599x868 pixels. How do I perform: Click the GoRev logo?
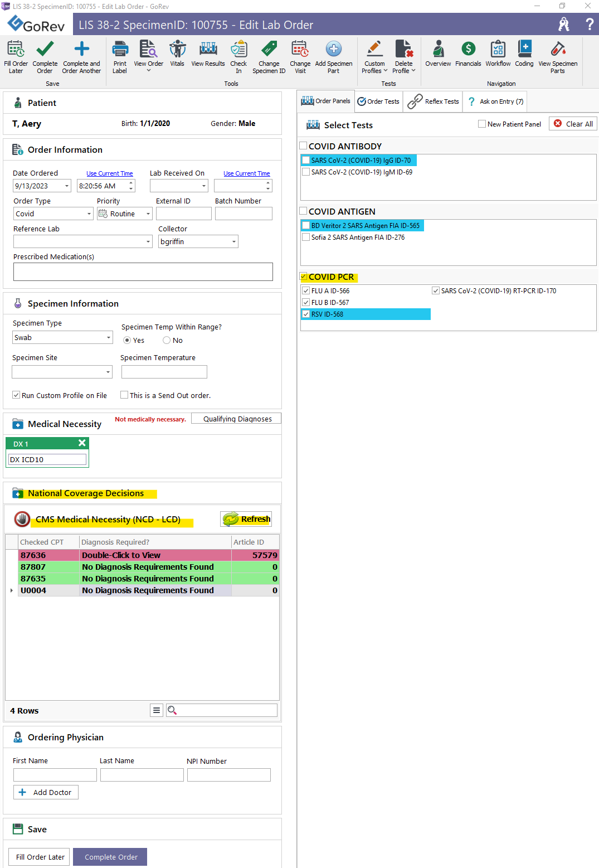[x=37, y=25]
